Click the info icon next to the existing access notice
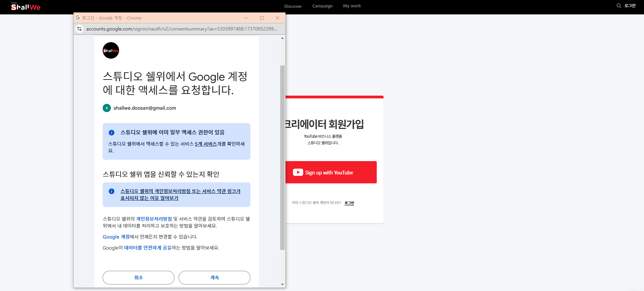This screenshot has width=644, height=291. click(112, 133)
